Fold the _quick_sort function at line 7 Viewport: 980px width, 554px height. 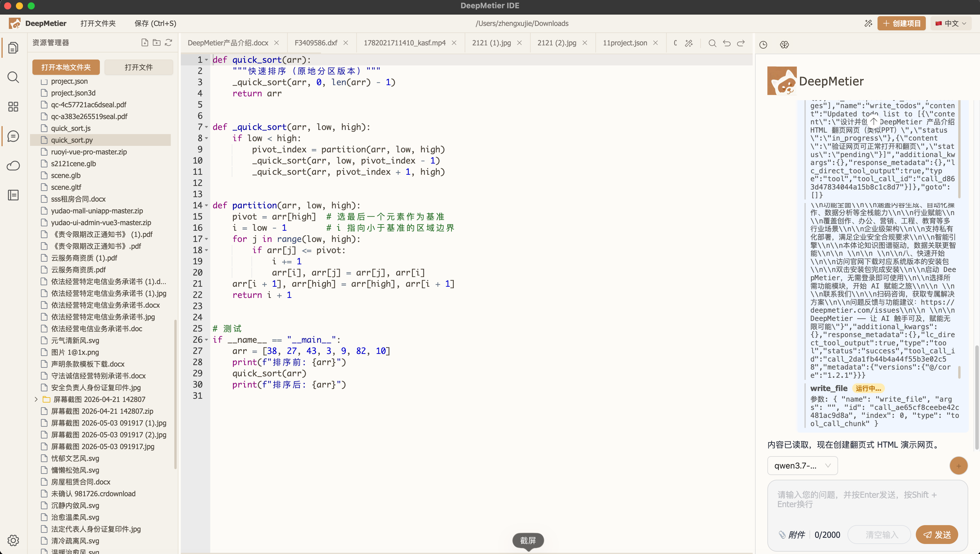tap(207, 127)
